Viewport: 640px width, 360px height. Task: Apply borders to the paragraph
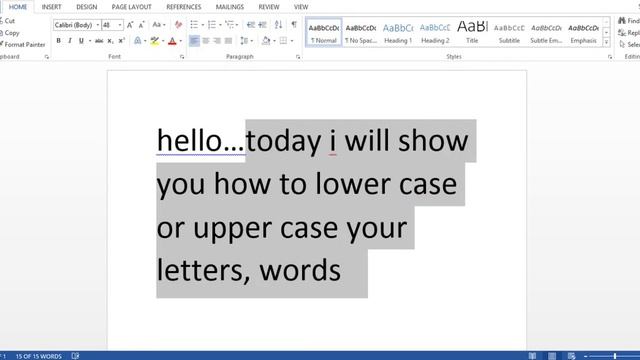pos(283,41)
